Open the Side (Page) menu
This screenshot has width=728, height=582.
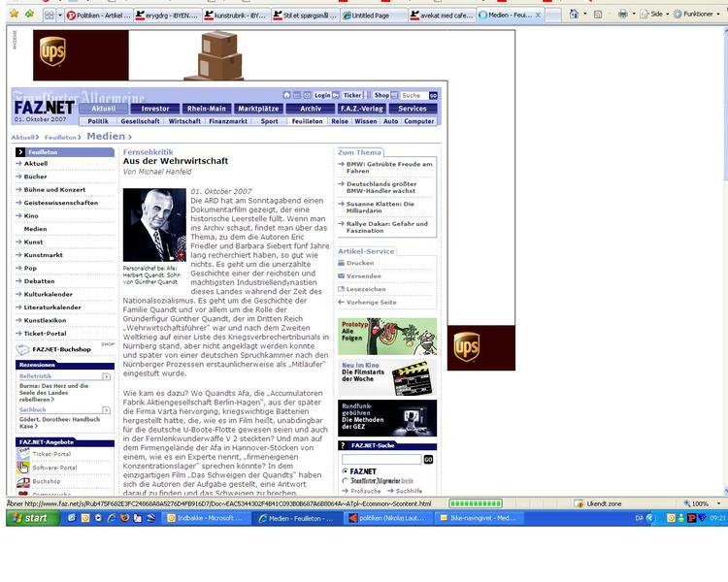[654, 14]
